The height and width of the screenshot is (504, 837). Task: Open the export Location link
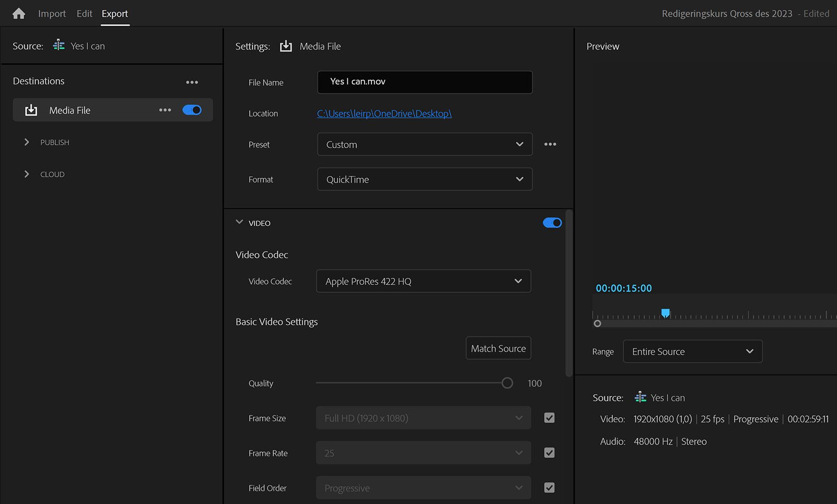coord(384,113)
